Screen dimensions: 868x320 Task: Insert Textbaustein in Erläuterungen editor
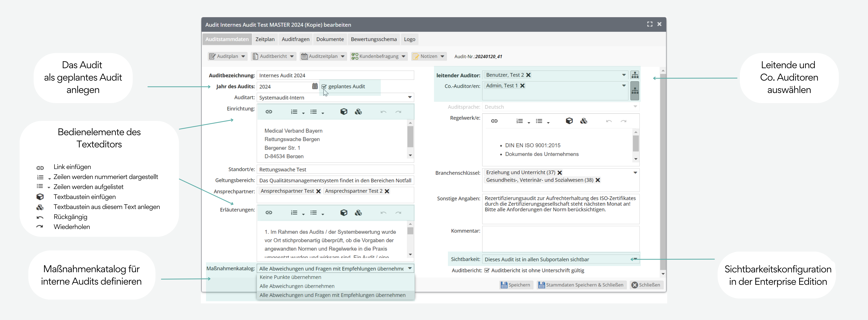pos(344,213)
